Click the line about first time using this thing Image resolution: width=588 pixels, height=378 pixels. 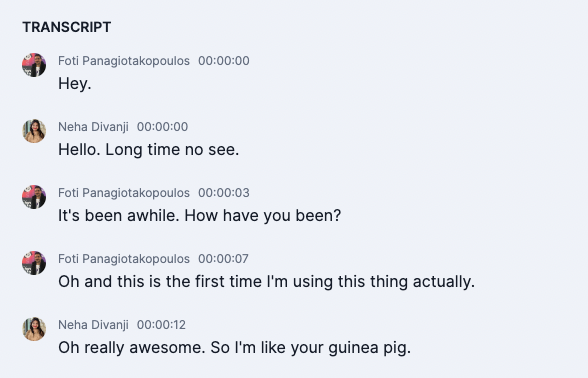[x=266, y=281]
